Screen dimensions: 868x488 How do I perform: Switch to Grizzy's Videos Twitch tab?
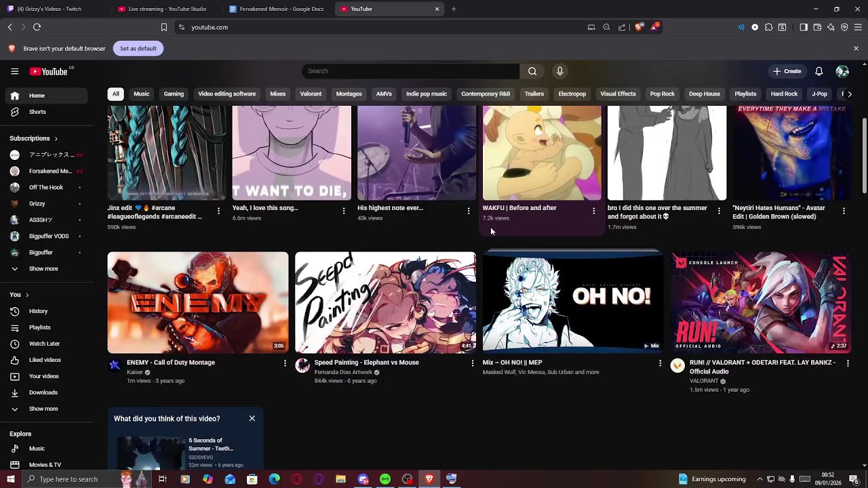click(x=54, y=9)
